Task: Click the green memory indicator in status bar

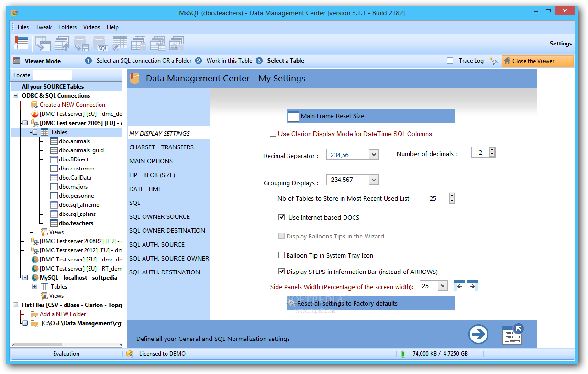Action: click(403, 354)
